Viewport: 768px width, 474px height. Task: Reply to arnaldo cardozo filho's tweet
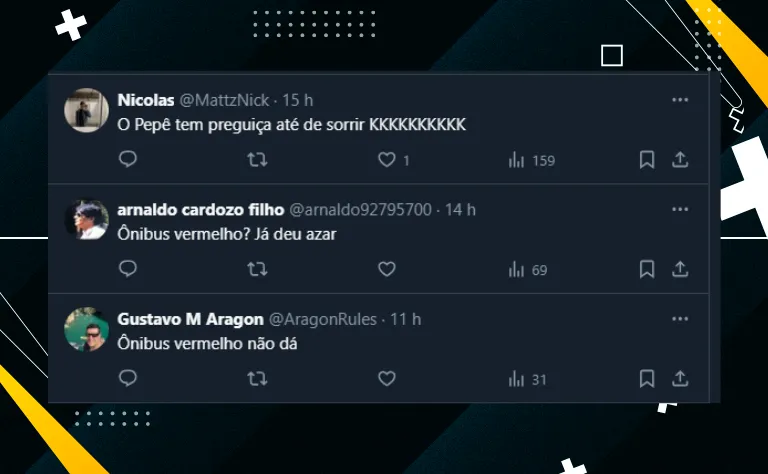click(x=128, y=269)
